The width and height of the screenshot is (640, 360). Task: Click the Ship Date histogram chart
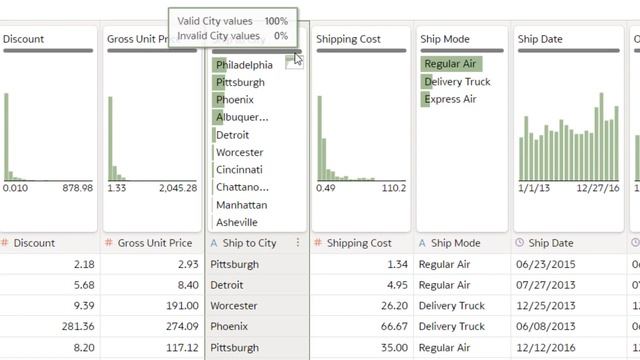[x=569, y=137]
